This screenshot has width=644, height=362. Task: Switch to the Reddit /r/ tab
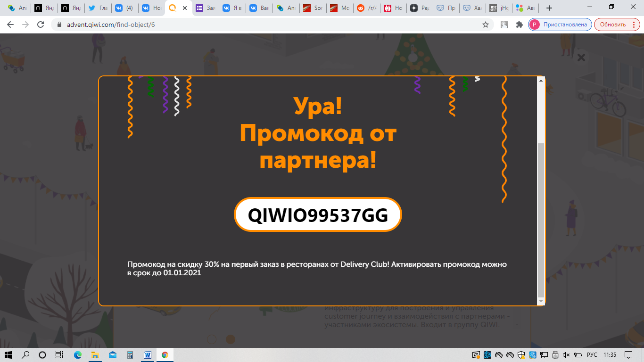[x=366, y=8]
